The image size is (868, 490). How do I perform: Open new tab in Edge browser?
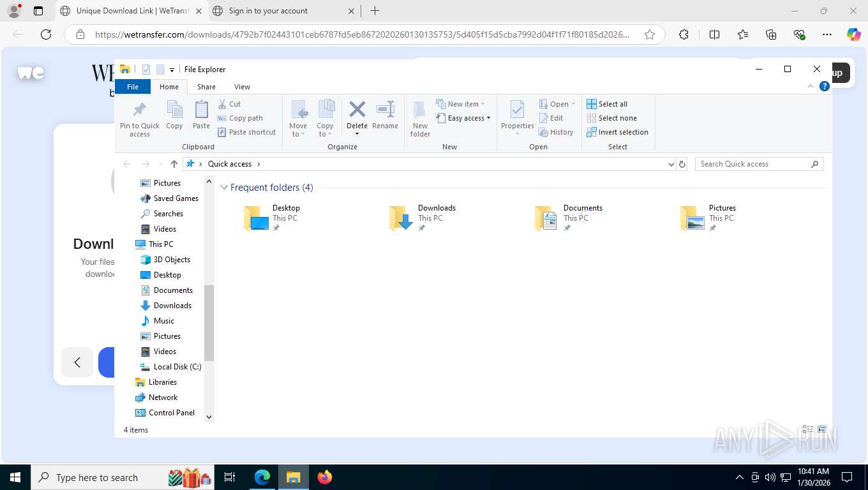click(375, 11)
